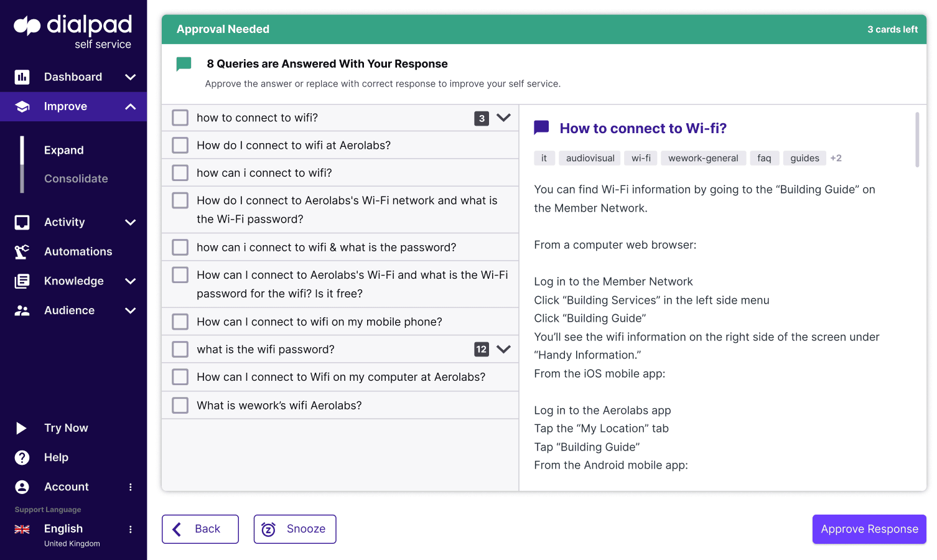Check the box for 'how to connect to wifi?'
The width and height of the screenshot is (937, 560).
tap(180, 117)
